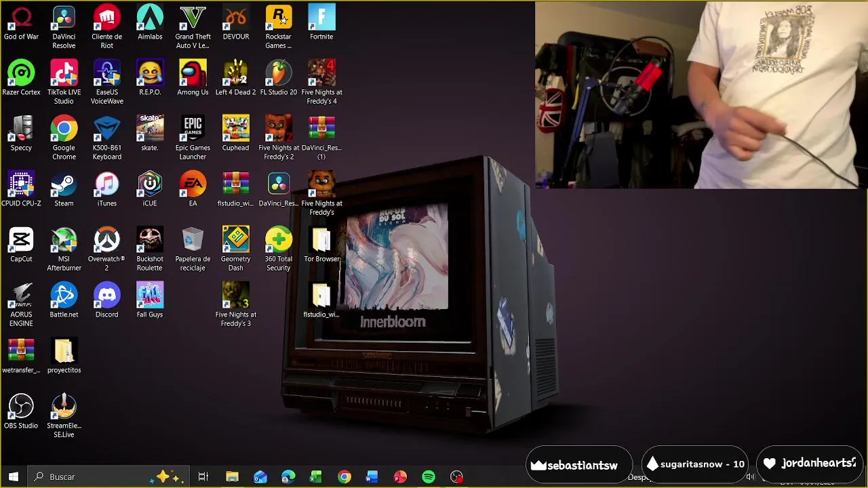
Task: Select the TikTok LIVE Studio icon
Action: coord(64,83)
